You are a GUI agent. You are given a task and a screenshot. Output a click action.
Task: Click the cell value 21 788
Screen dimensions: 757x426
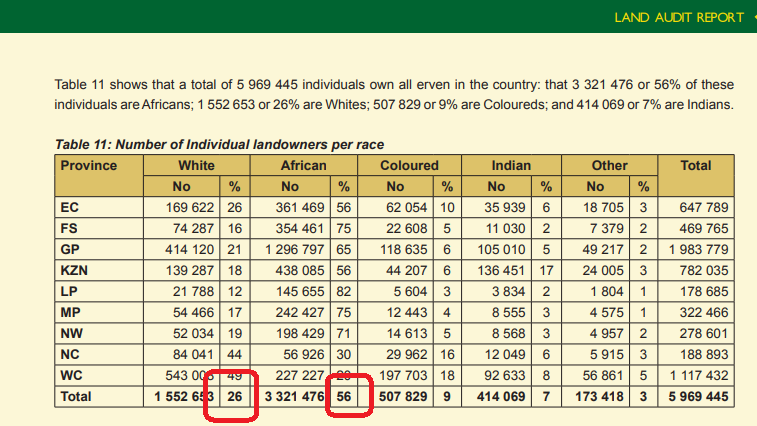tap(193, 292)
